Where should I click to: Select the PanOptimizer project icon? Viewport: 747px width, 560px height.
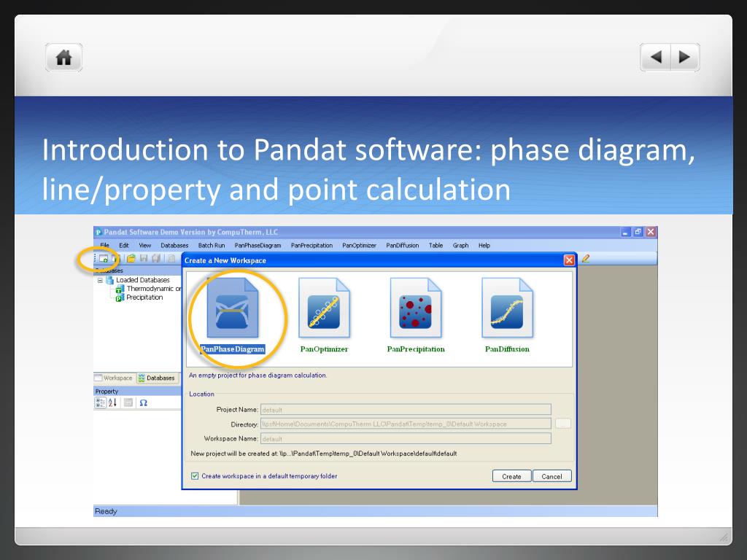pos(324,308)
